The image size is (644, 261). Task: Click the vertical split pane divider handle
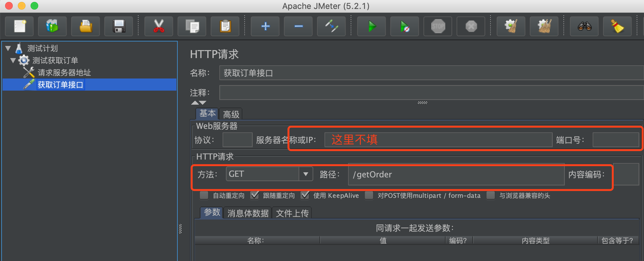point(180,229)
